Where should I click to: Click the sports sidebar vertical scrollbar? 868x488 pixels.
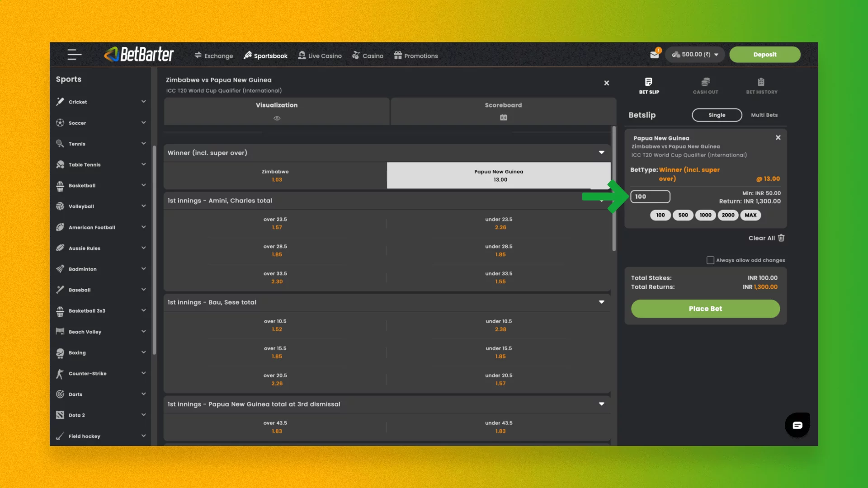(154, 250)
